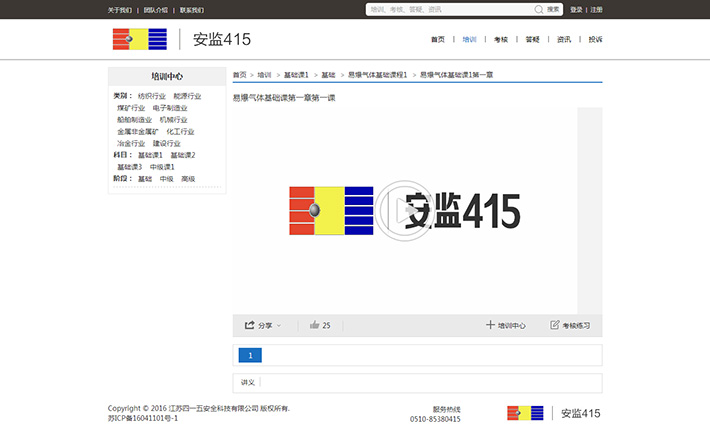Image resolution: width=710 pixels, height=435 pixels.
Task: Select the 答疑 menu item
Action: 532,39
